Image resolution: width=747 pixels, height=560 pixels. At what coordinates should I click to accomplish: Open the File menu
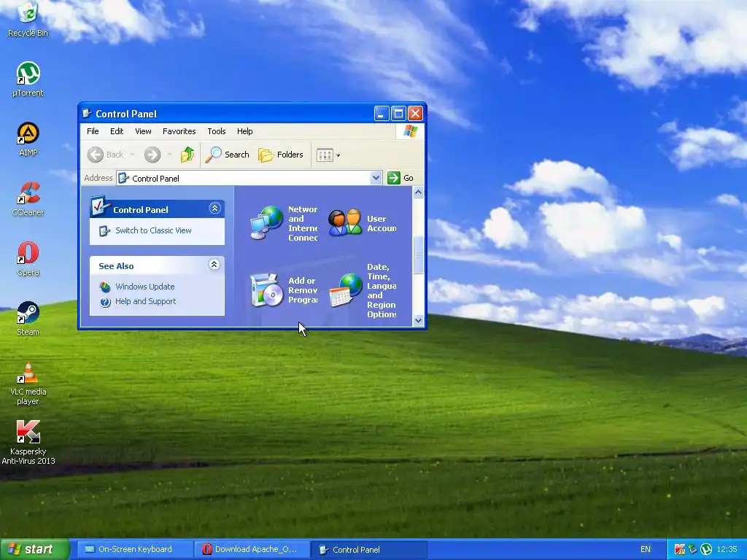point(93,131)
